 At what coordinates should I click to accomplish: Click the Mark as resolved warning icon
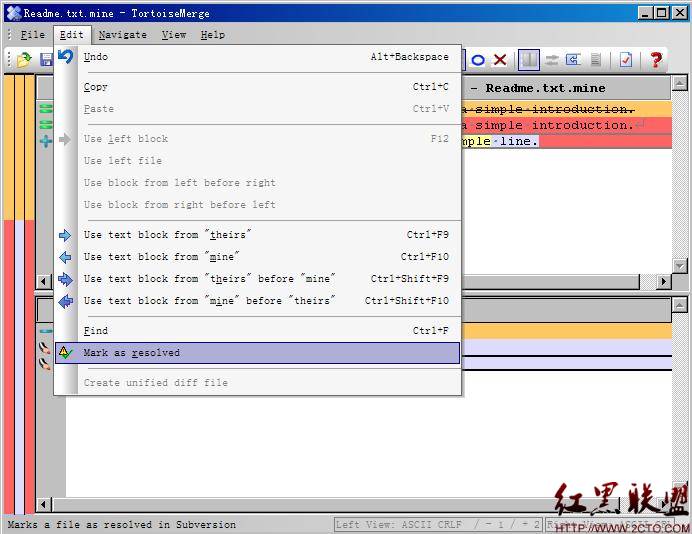pos(65,353)
